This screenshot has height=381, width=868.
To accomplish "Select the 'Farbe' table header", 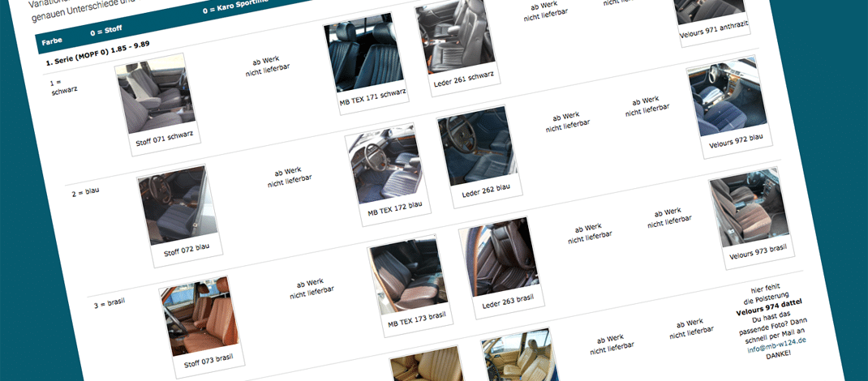I will [51, 41].
